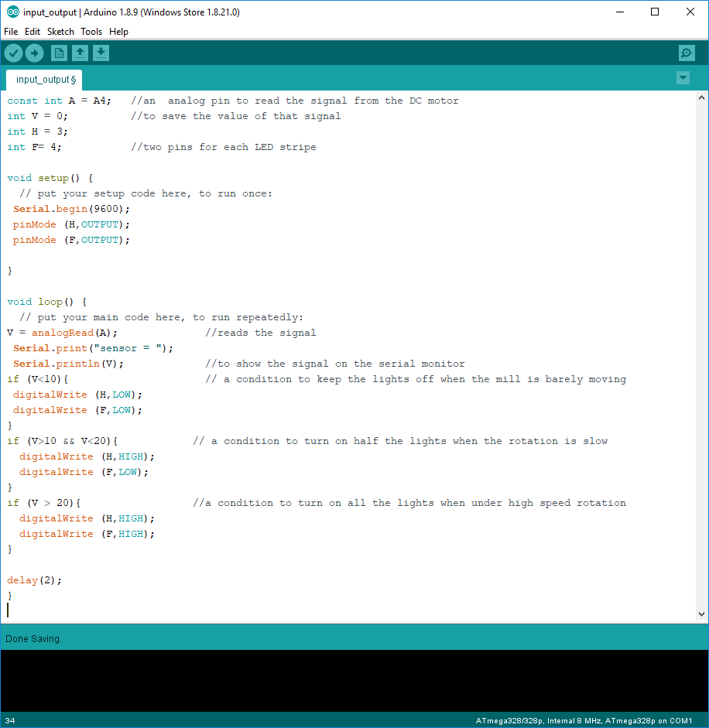The width and height of the screenshot is (709, 728).
Task: Click on 'void setup() {' line
Action: [50, 178]
